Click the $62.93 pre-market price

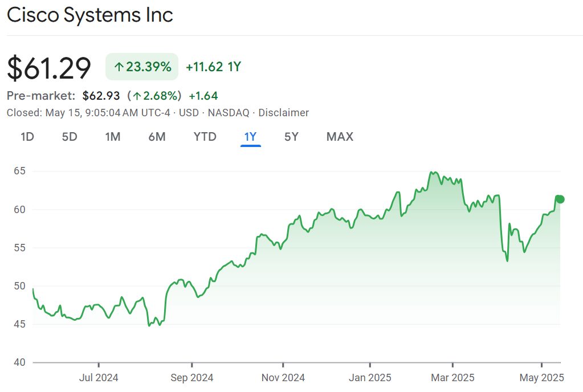click(x=101, y=96)
